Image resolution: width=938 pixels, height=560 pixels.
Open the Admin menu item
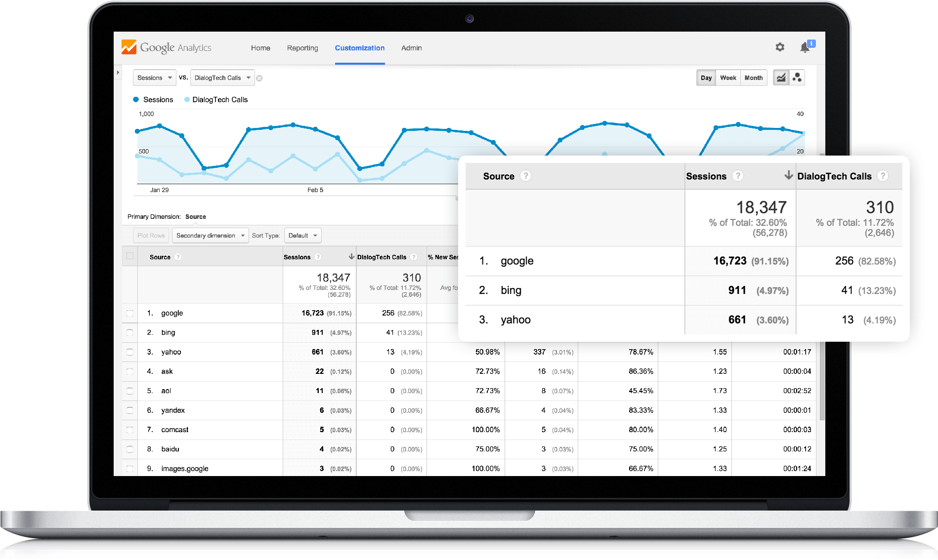click(411, 48)
